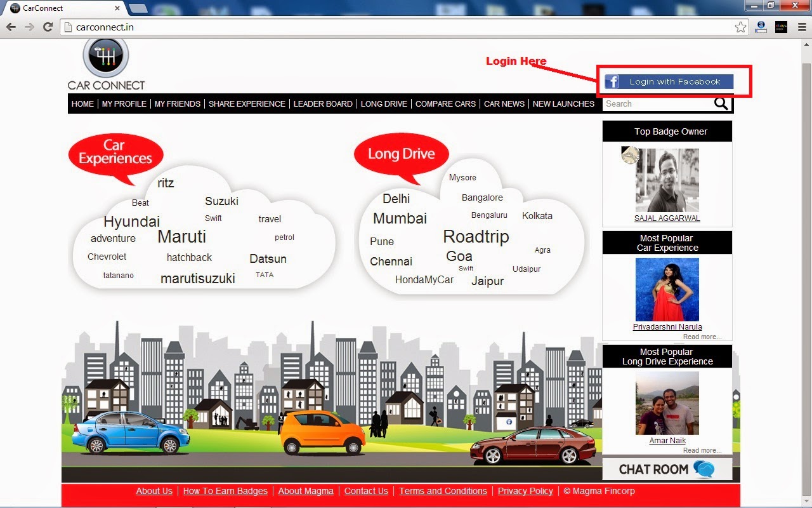Screen dimensions: 812x508
Task: Click the Facebook icon on the login button
Action: (x=612, y=81)
